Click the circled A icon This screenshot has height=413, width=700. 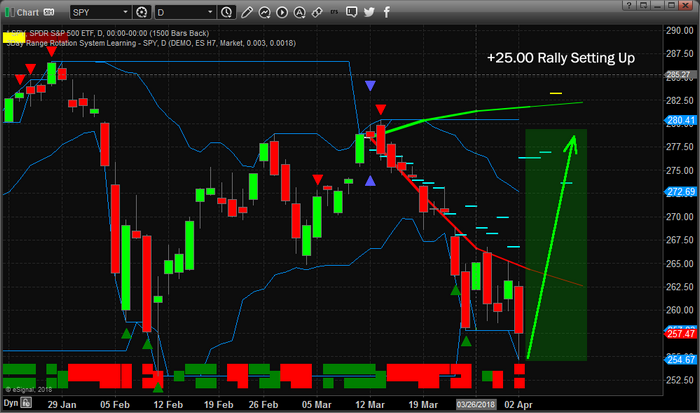point(300,12)
